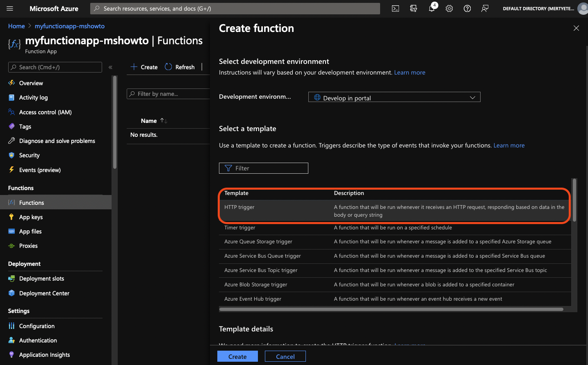
Task: Click the Security shield icon
Action: coord(11,155)
